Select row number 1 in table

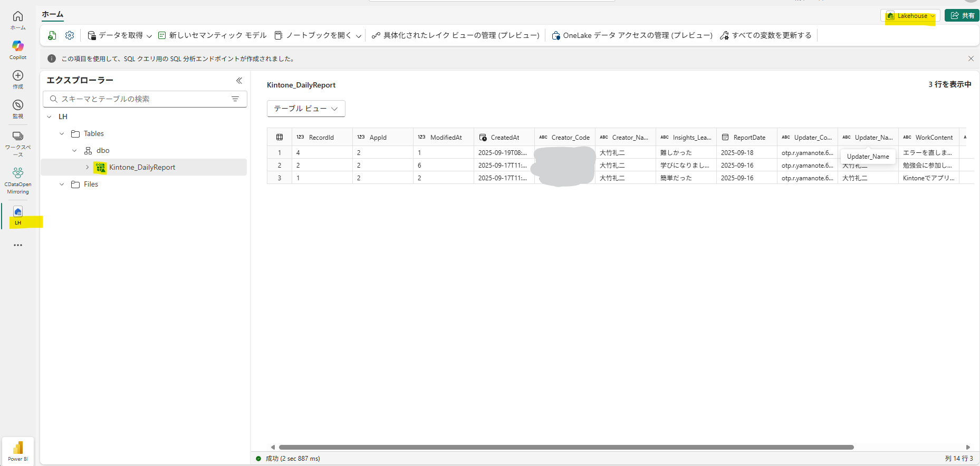(x=280, y=152)
